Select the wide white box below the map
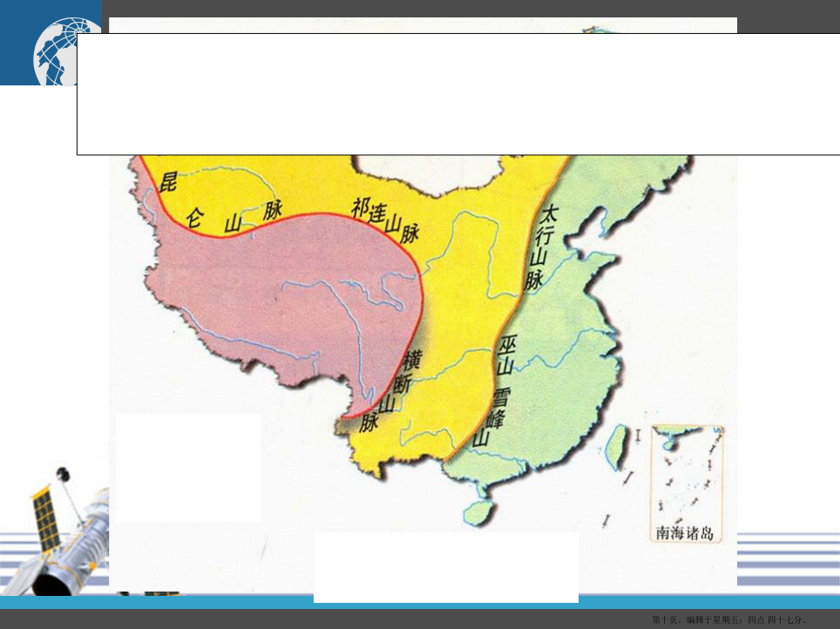 [x=445, y=567]
